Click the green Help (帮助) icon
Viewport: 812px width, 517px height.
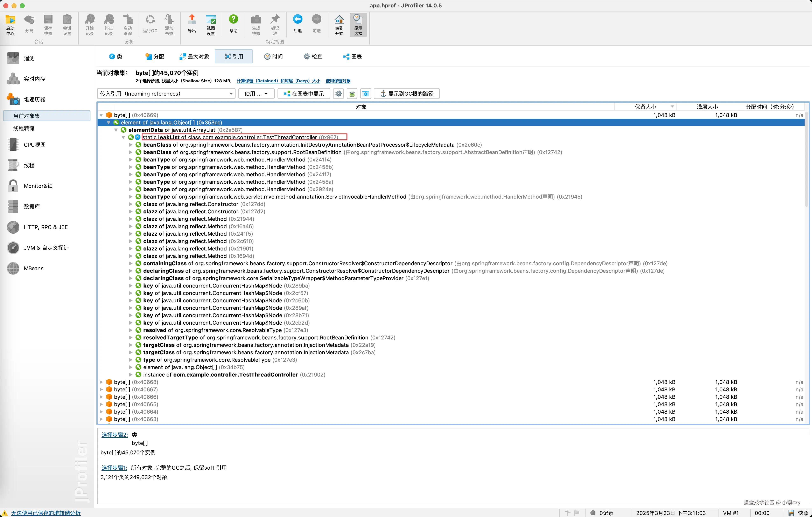tap(233, 24)
